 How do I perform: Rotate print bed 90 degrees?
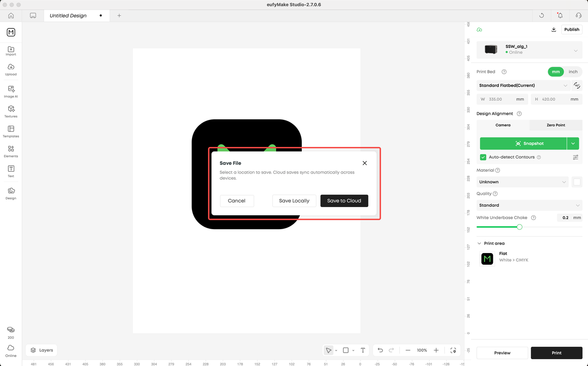[577, 85]
